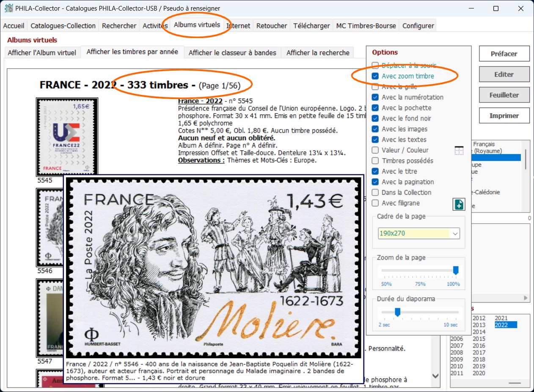534x392 pixels.
Task: Check Timbres possédés option
Action: point(375,161)
